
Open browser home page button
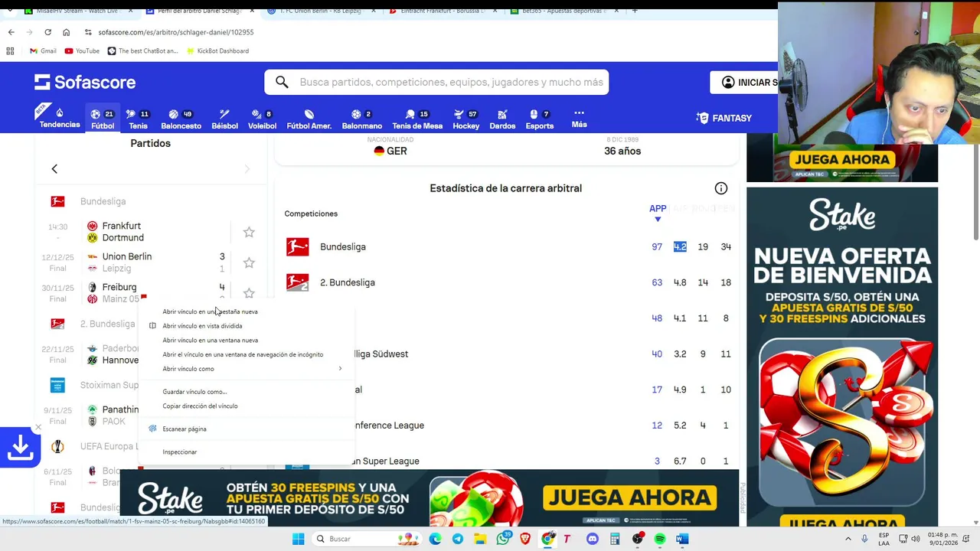pyautogui.click(x=66, y=32)
